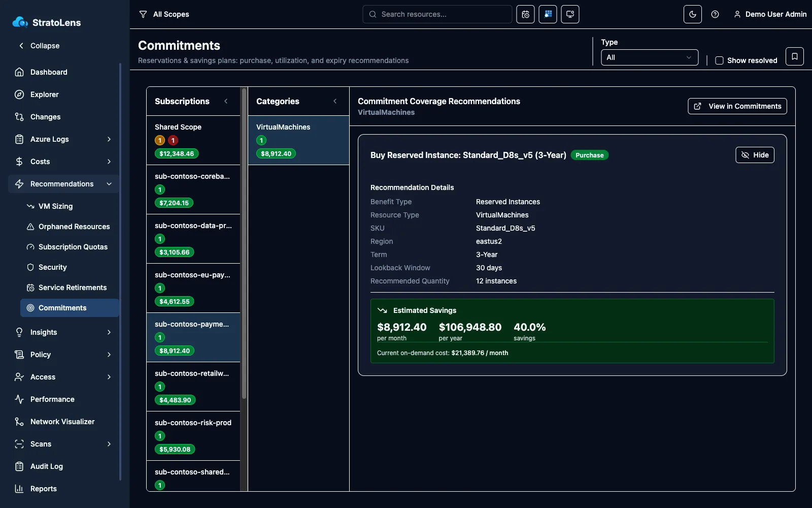Viewport: 812px width, 508px height.
Task: Click the subscriptions list scrollbar
Action: [244, 244]
